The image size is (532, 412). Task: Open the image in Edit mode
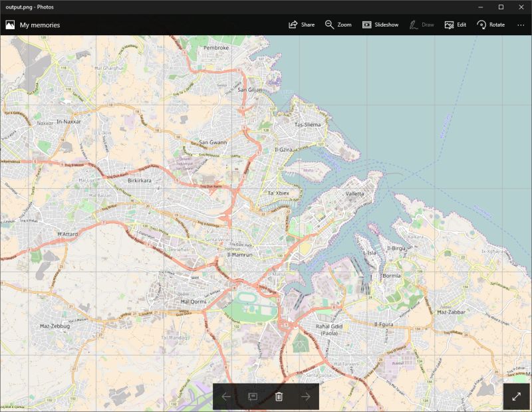point(457,24)
